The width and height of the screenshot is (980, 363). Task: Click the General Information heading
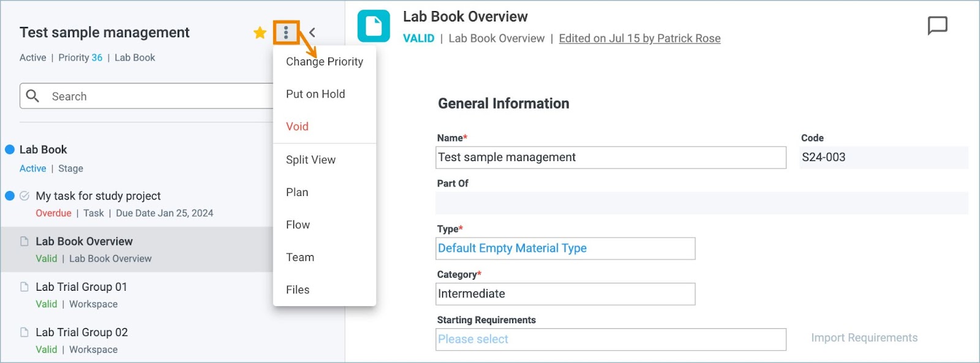tap(503, 103)
